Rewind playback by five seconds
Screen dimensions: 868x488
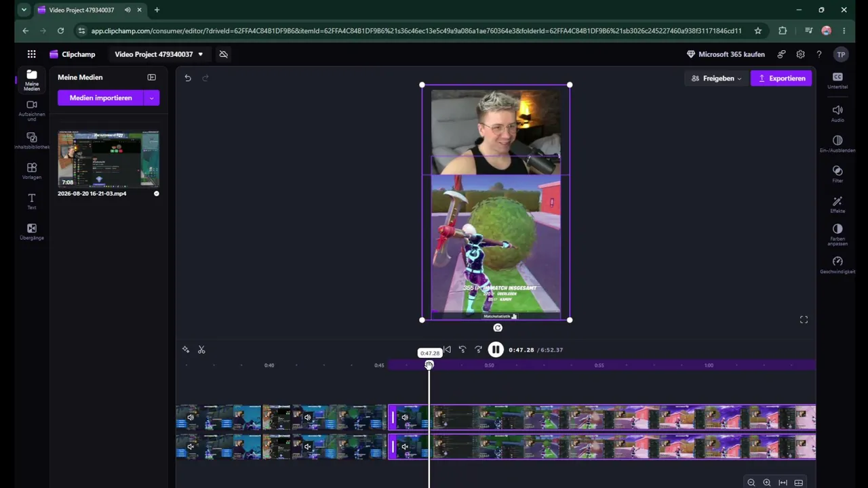462,350
